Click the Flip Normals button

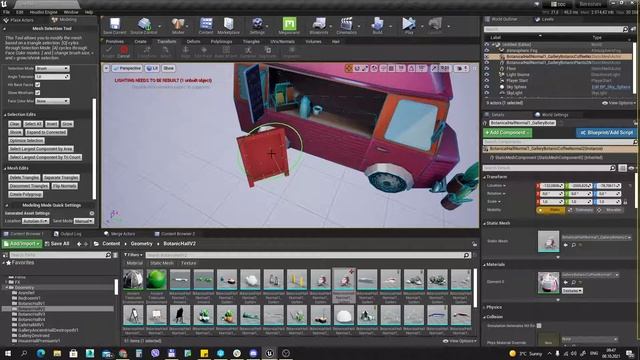pos(64,186)
